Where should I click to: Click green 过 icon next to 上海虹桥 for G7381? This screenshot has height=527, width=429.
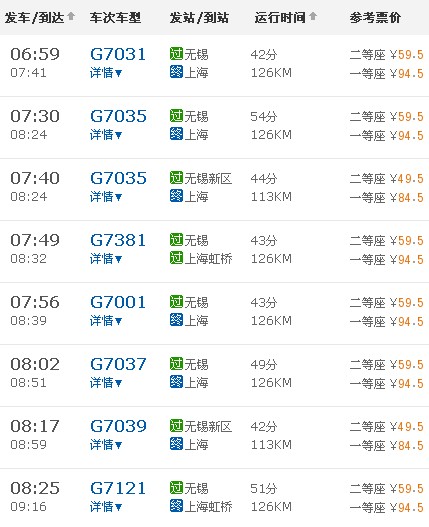[x=177, y=258]
